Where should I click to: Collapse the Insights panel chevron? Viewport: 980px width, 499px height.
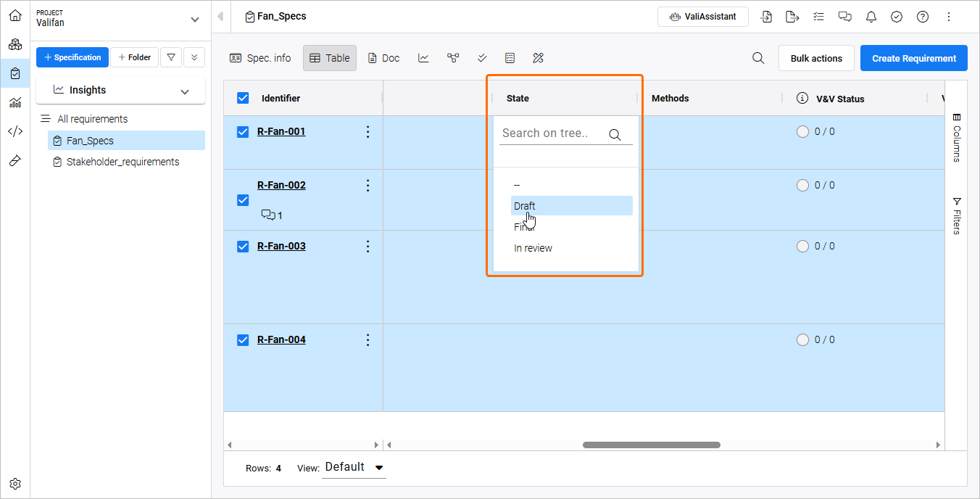pyautogui.click(x=185, y=91)
